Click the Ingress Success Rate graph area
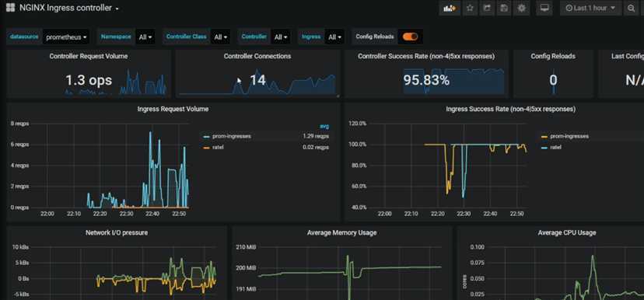The image size is (644, 300). click(448, 165)
